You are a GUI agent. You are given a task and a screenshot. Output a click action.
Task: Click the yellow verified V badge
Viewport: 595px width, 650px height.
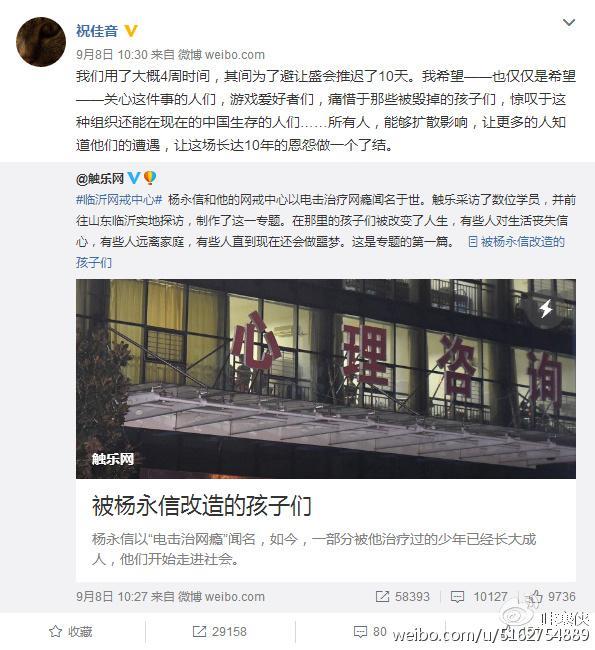pyautogui.click(x=131, y=31)
